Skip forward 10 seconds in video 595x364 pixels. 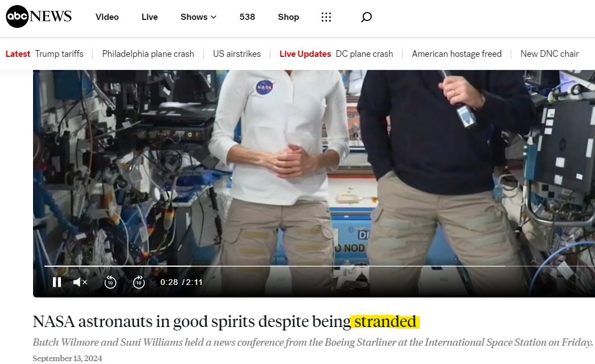point(138,282)
